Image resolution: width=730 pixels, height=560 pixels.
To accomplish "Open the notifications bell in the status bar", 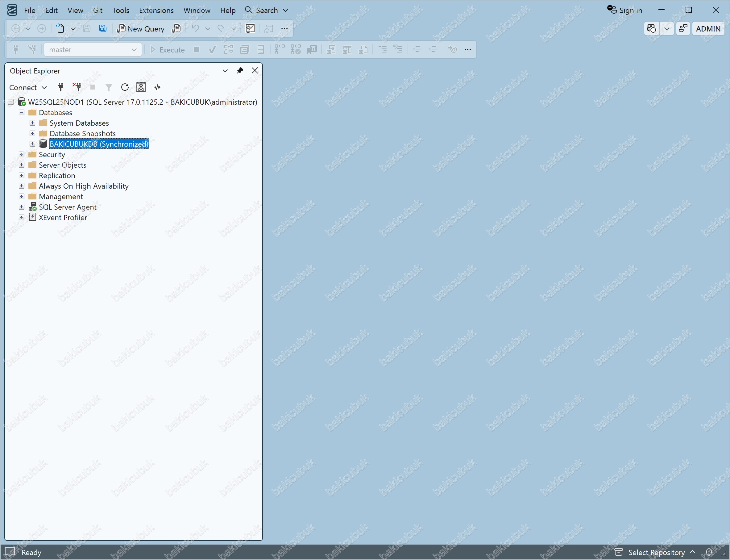I will tap(709, 552).
